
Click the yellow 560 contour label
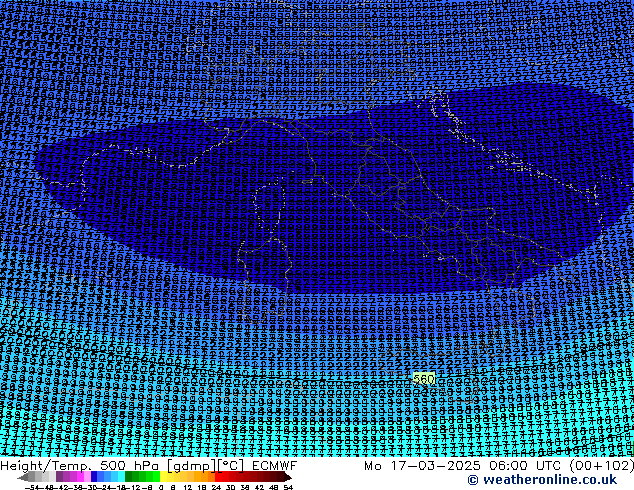click(x=424, y=379)
